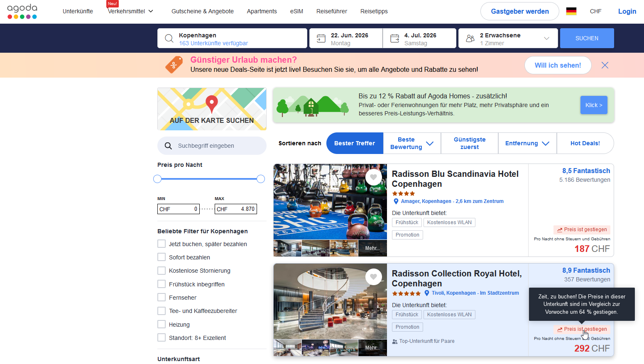Click the Gastgeber werden button
Image resolution: width=644 pixels, height=364 pixels.
(519, 11)
